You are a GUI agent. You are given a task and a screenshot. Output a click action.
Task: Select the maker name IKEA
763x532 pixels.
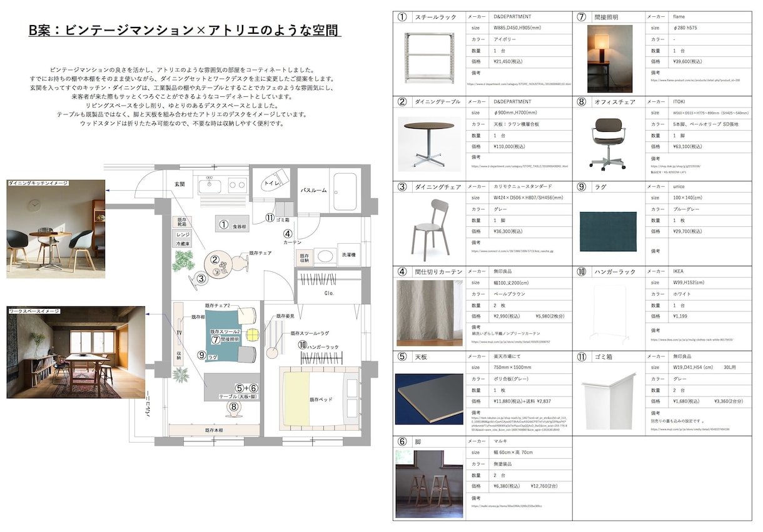click(x=679, y=271)
